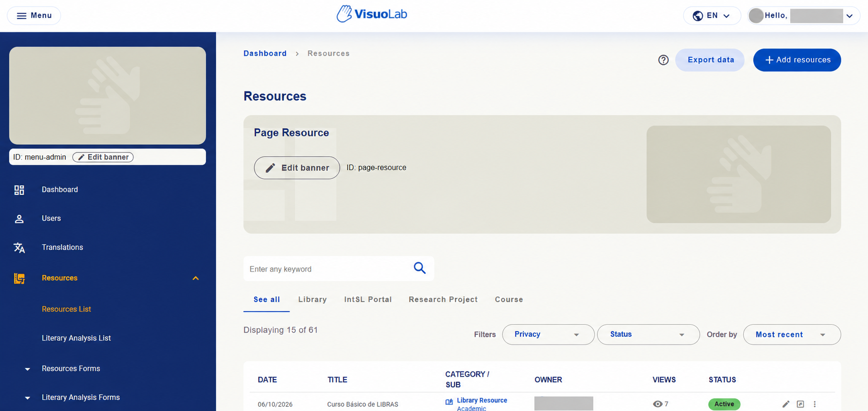This screenshot has width=868, height=411.
Task: Click the views eye icon in first row
Action: coord(658,404)
